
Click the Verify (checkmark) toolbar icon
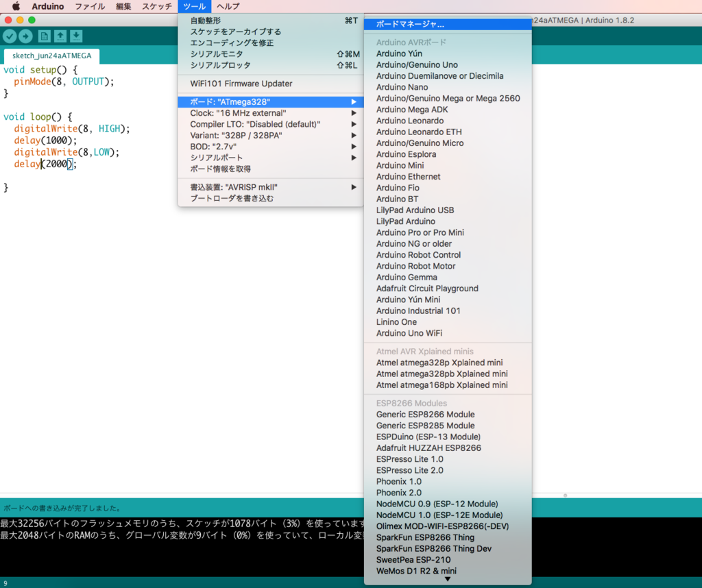click(10, 36)
